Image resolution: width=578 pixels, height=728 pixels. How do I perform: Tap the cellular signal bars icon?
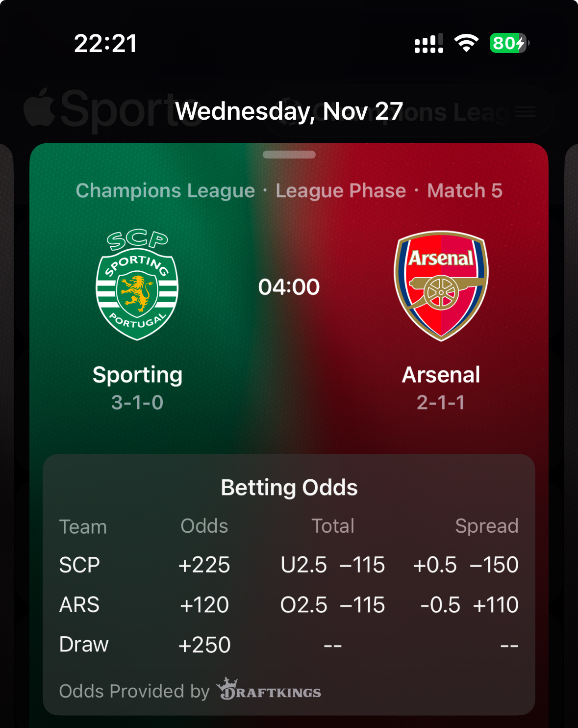(x=429, y=43)
